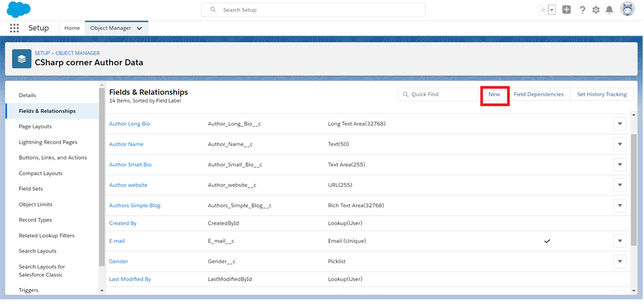This screenshot has height=304, width=644.
Task: Open the Notifications bell icon
Action: point(609,10)
